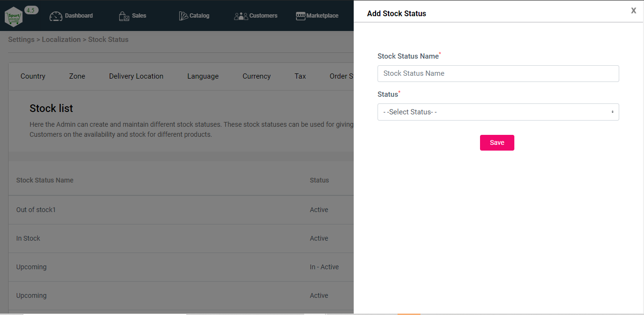
Task: Switch to the Zone tab
Action: pyautogui.click(x=77, y=76)
